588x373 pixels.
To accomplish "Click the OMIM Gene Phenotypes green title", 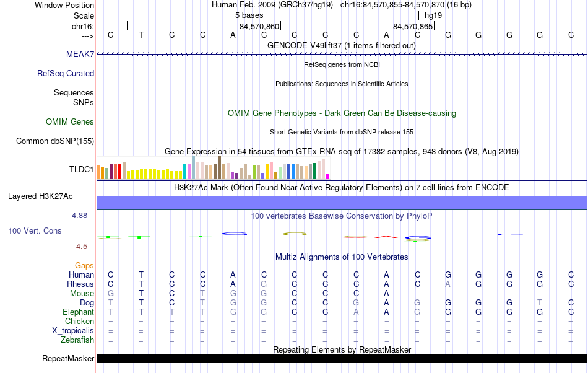I will pyautogui.click(x=342, y=113).
